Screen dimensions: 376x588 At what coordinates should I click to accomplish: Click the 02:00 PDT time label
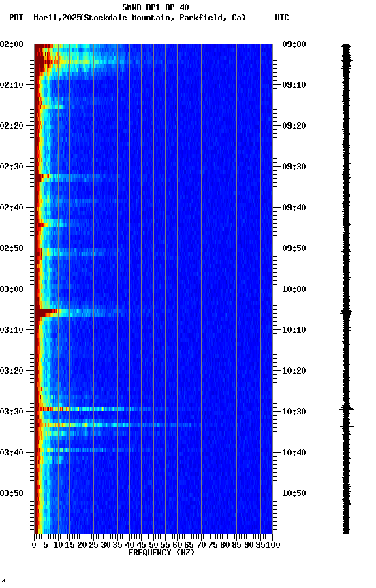(x=12, y=44)
